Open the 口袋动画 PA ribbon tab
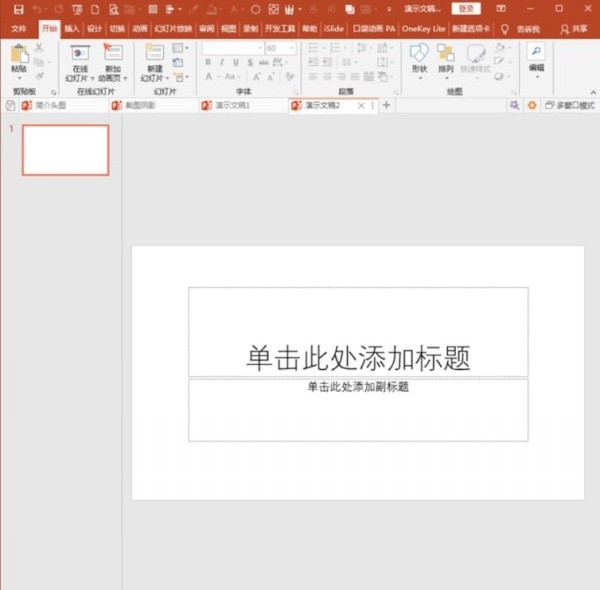 373,29
